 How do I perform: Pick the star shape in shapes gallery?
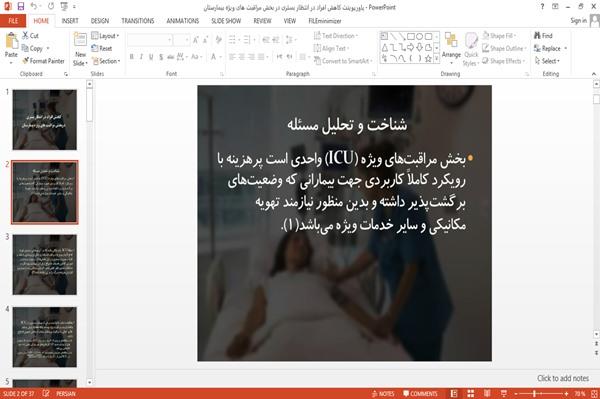click(x=428, y=59)
